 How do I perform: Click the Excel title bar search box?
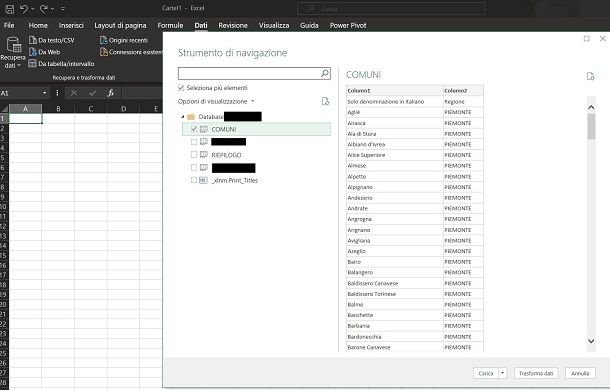pyautogui.click(x=391, y=9)
